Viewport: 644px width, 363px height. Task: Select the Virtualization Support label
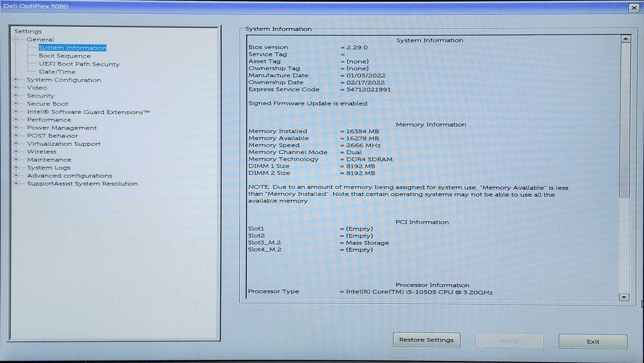coord(64,144)
